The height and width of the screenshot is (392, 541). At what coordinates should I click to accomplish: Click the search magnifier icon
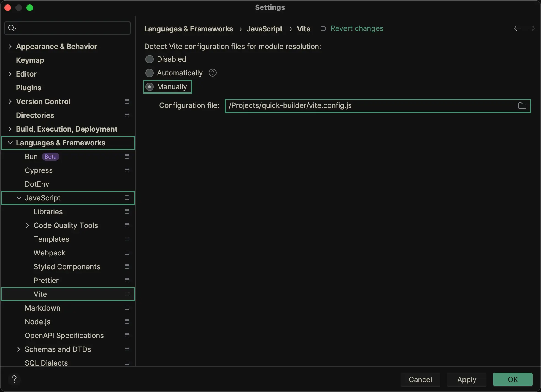click(12, 28)
